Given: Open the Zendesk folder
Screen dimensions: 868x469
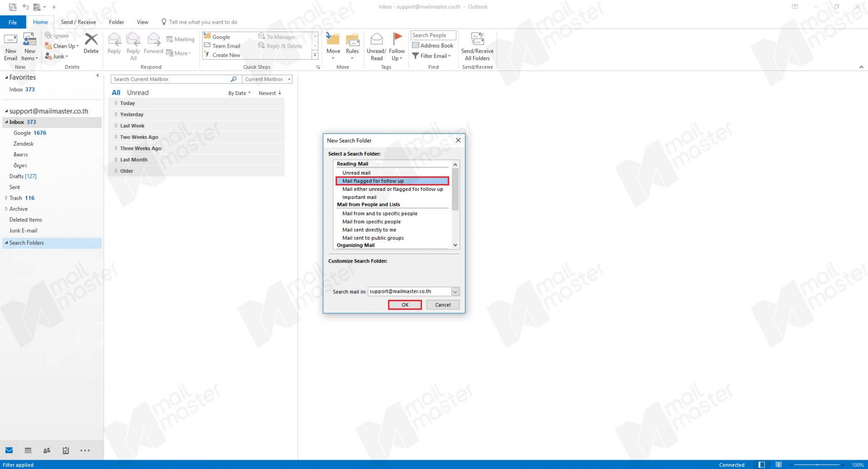Looking at the screenshot, I should [23, 144].
